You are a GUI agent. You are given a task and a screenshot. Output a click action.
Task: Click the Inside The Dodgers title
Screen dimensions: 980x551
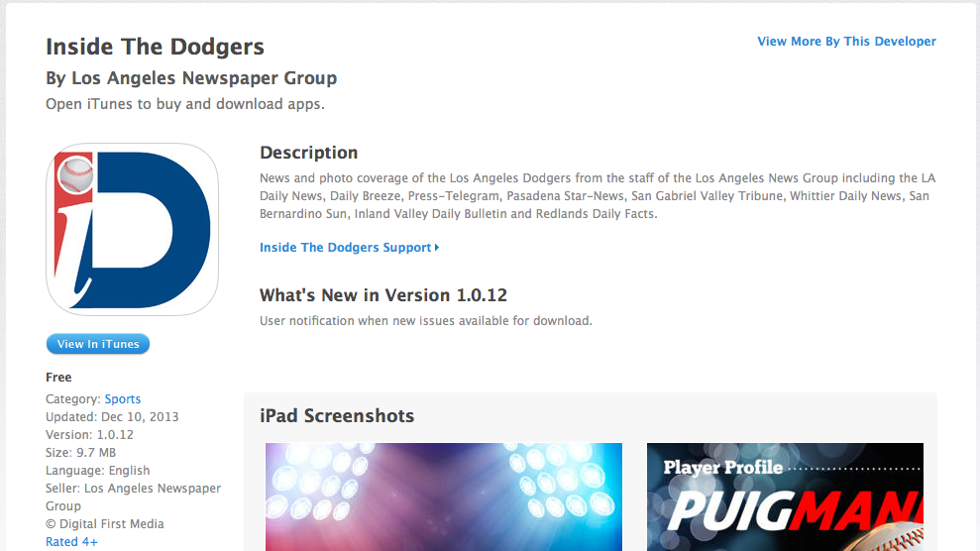[155, 47]
